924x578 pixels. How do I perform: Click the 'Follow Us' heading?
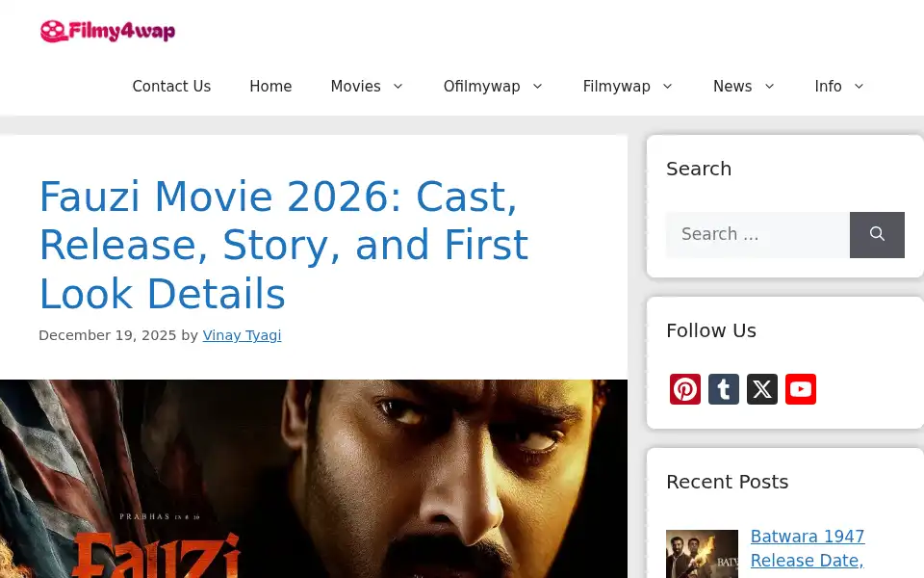(711, 330)
